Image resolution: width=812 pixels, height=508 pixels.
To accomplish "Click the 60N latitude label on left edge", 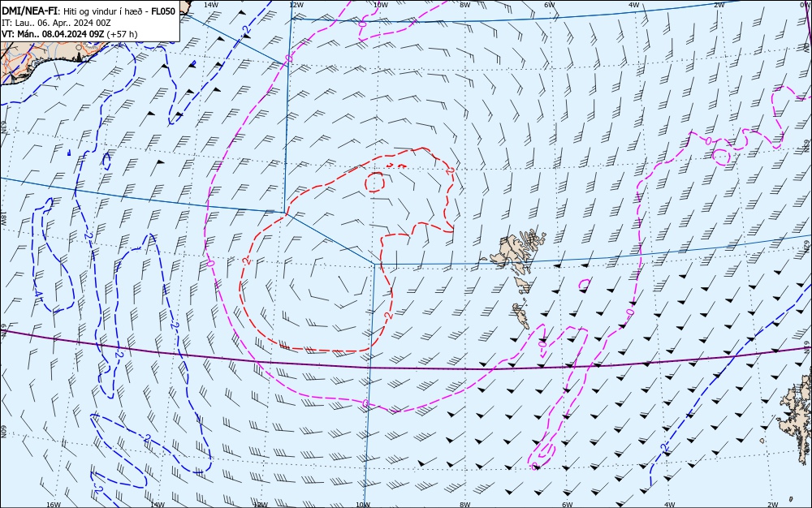I will pyautogui.click(x=3, y=433).
